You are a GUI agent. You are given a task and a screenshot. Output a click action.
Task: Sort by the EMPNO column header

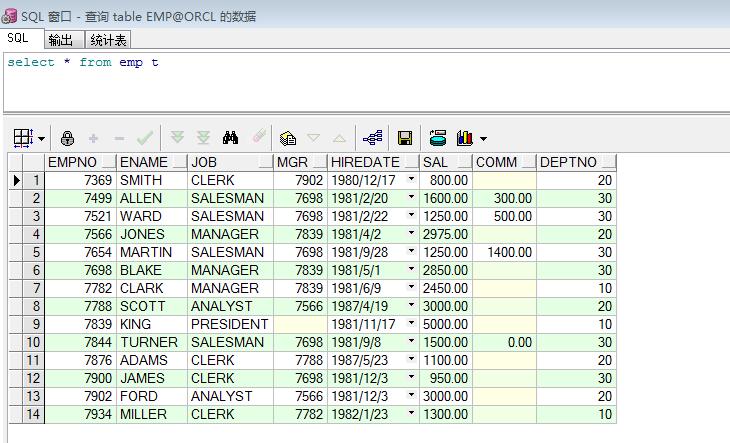click(x=80, y=162)
